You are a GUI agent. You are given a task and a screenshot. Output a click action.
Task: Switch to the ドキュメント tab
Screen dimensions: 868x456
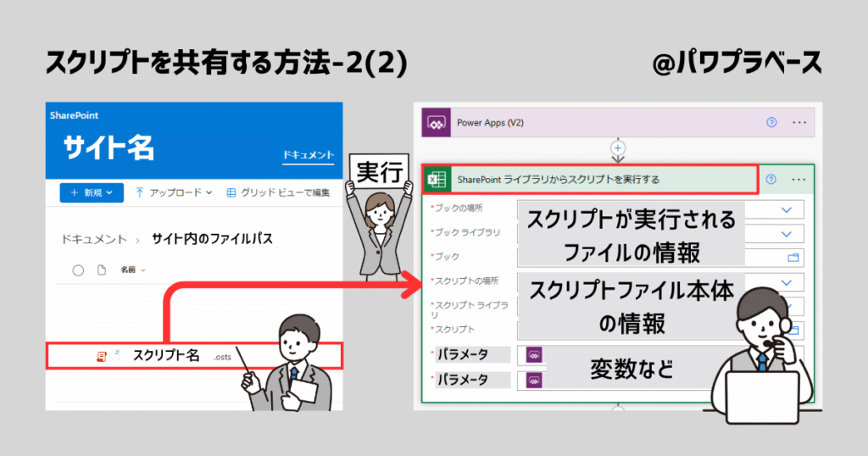coord(308,156)
